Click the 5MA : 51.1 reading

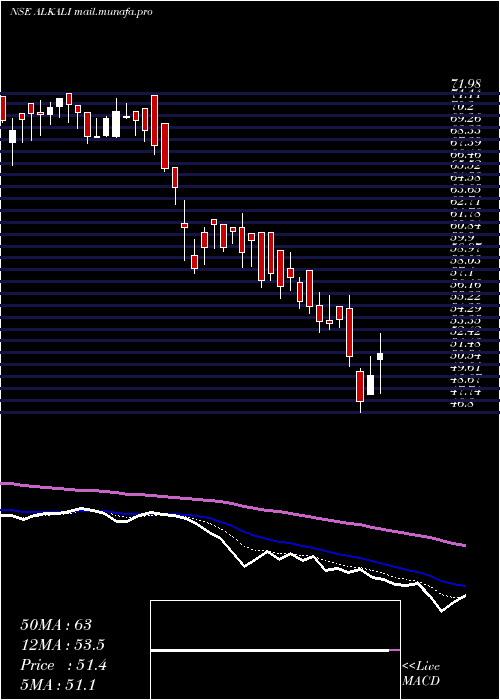click(x=58, y=685)
